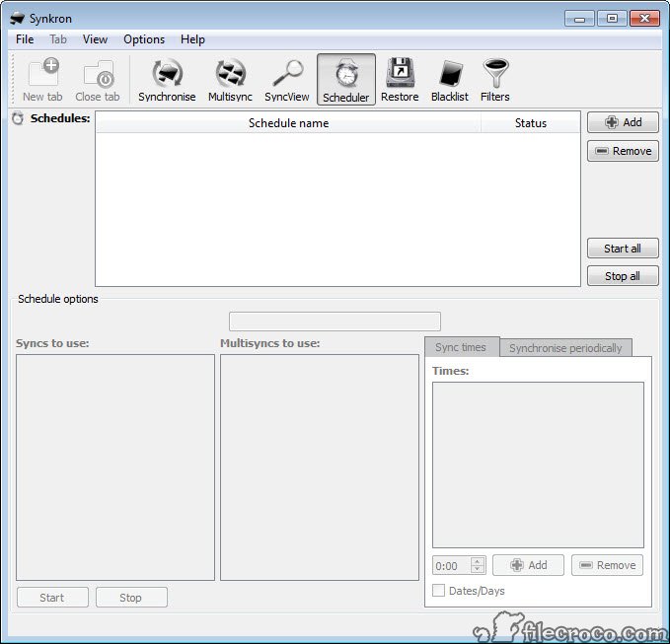Minimize the Synkron window
Screen dimensions: 670x644
(x=579, y=19)
